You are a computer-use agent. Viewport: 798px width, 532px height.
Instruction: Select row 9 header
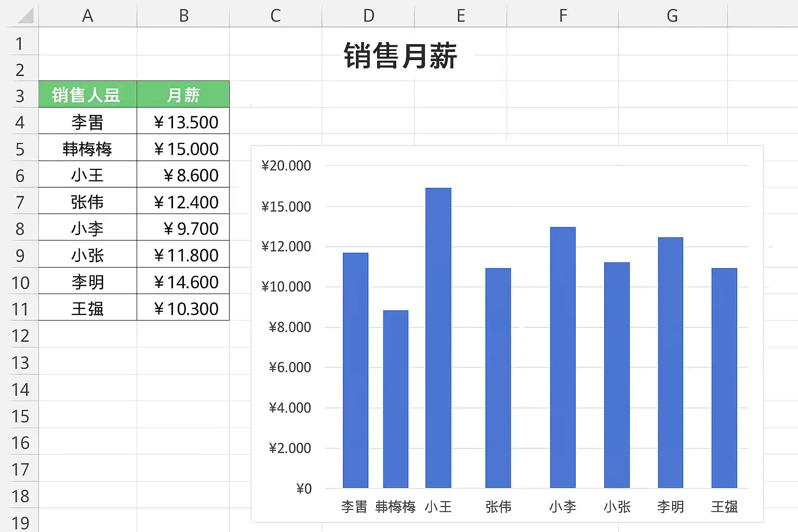(20, 256)
